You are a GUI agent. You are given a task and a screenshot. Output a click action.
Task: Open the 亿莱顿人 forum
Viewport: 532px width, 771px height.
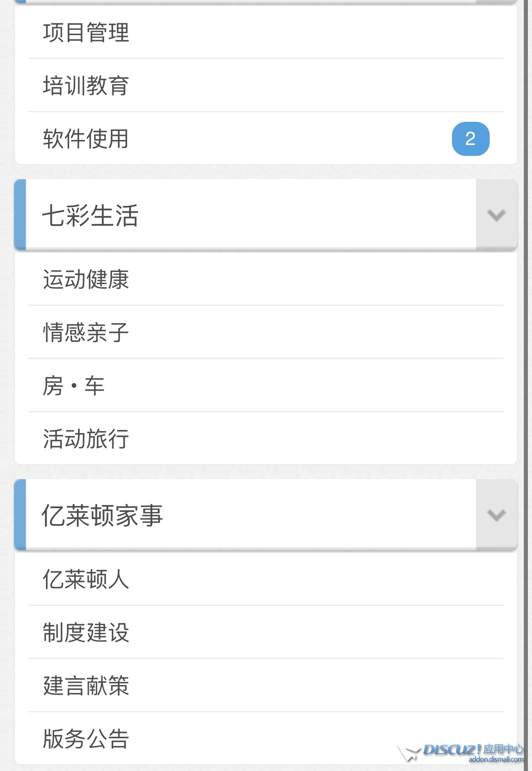[86, 580]
